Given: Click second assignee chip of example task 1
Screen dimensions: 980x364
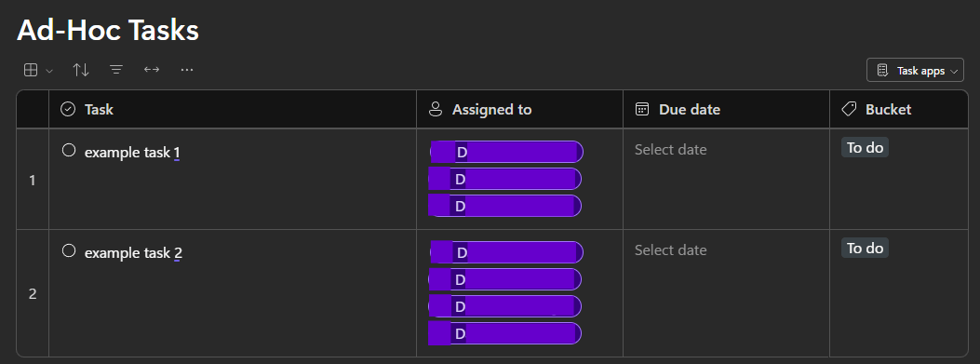Looking at the screenshot, I should [505, 179].
